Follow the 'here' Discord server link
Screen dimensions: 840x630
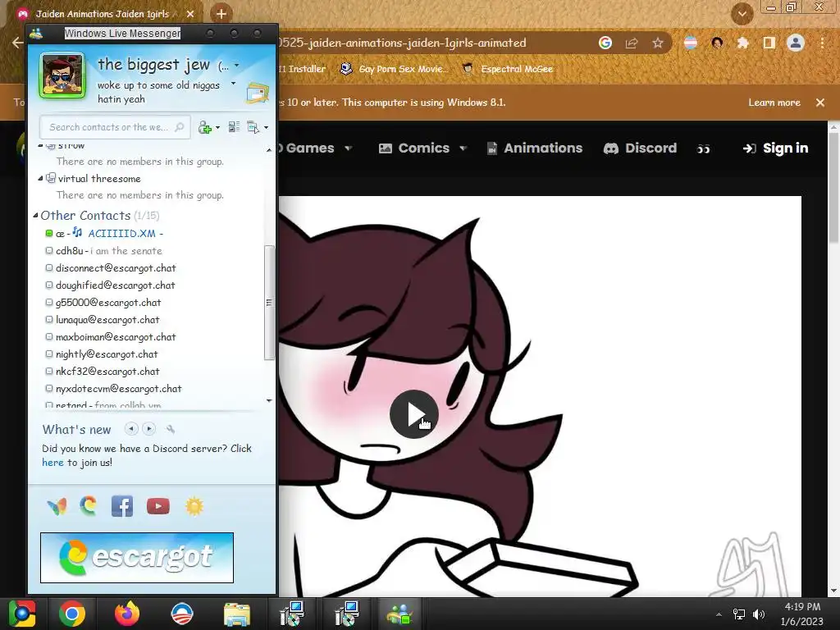pos(52,463)
